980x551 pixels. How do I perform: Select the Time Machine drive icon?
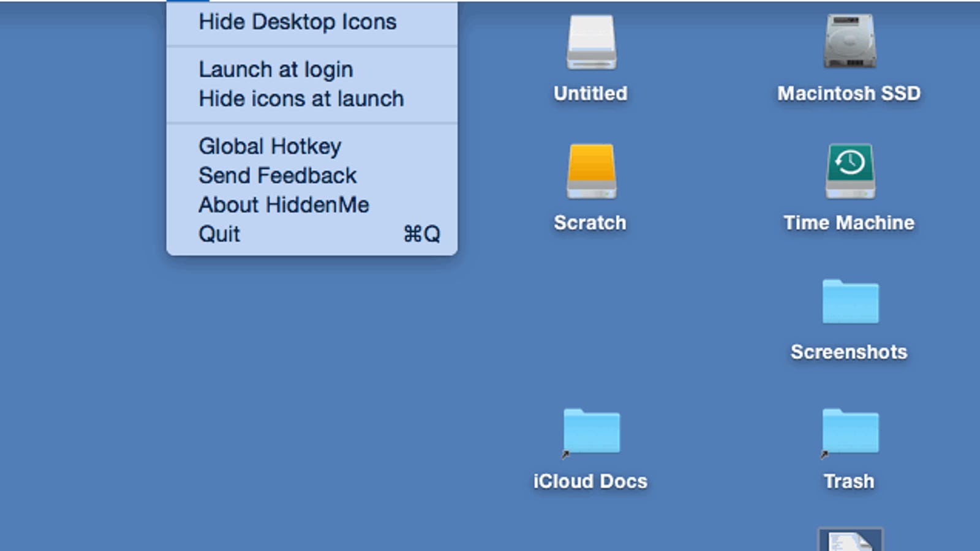(850, 171)
